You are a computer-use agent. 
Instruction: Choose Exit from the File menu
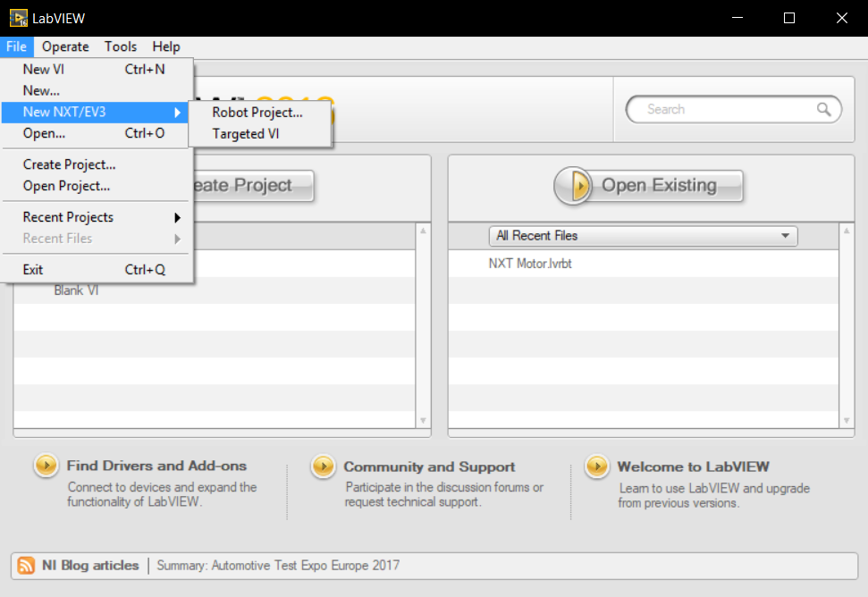[97, 269]
